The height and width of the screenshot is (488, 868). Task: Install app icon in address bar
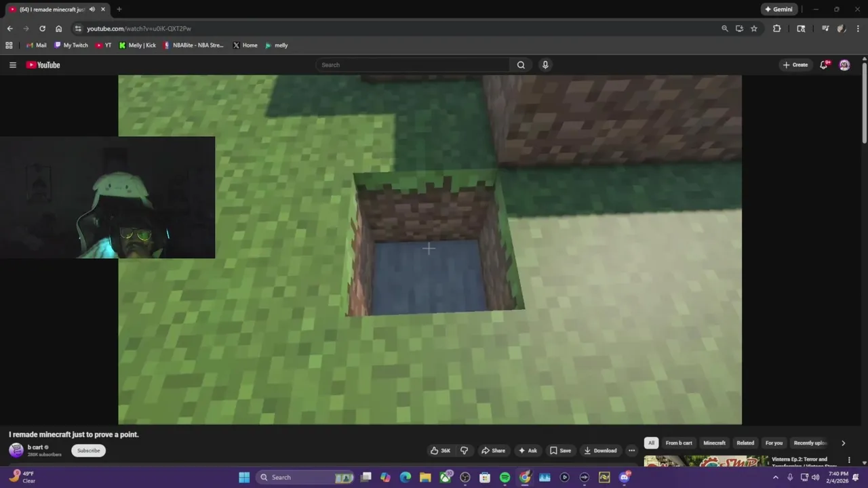tap(739, 28)
